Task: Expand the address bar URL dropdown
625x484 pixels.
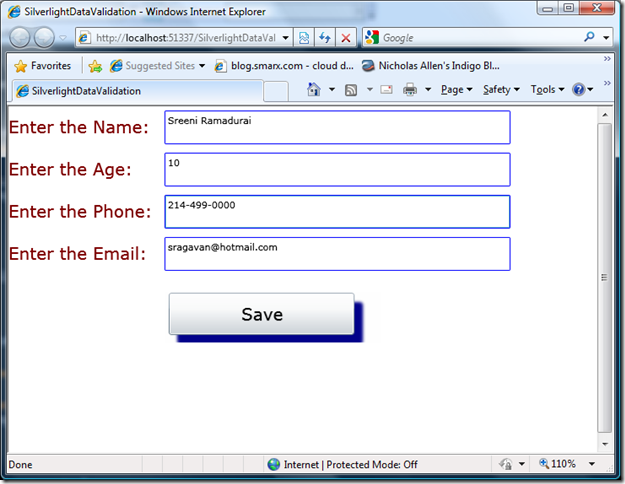Action: [286, 38]
